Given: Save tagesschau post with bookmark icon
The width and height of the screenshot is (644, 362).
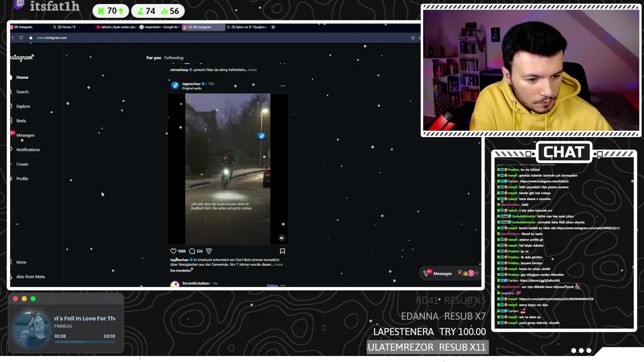Looking at the screenshot, I should 282,251.
